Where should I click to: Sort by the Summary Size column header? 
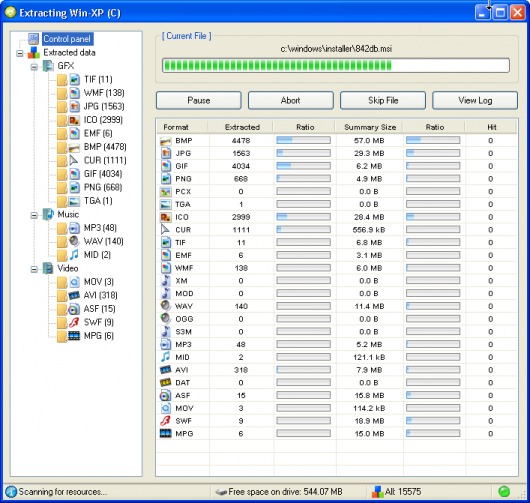370,127
